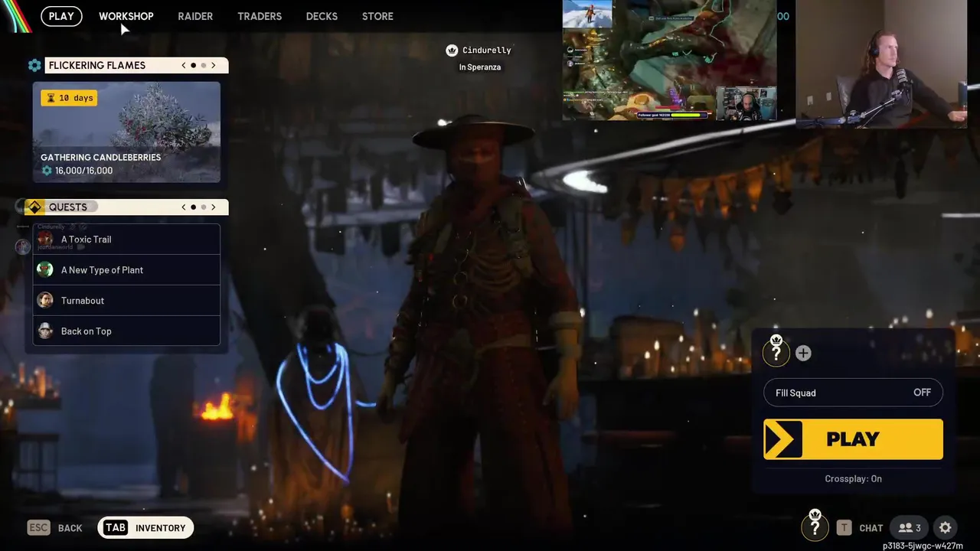Click the In Speranza status text

[x=480, y=67]
